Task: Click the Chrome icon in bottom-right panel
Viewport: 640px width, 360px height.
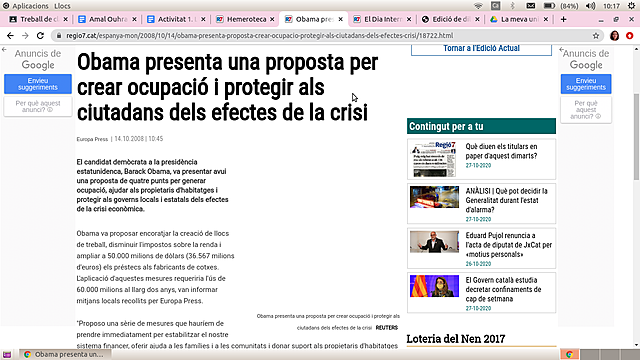Action: (569, 354)
